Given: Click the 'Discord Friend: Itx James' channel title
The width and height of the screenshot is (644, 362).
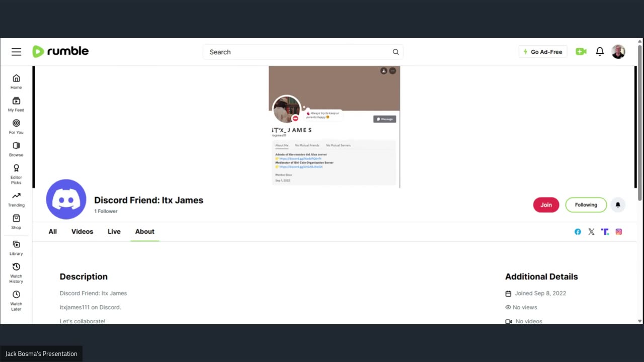Looking at the screenshot, I should pyautogui.click(x=148, y=200).
